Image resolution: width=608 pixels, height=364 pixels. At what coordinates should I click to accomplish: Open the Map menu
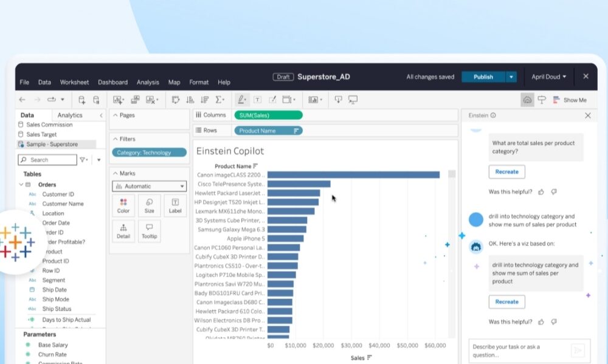tap(174, 82)
